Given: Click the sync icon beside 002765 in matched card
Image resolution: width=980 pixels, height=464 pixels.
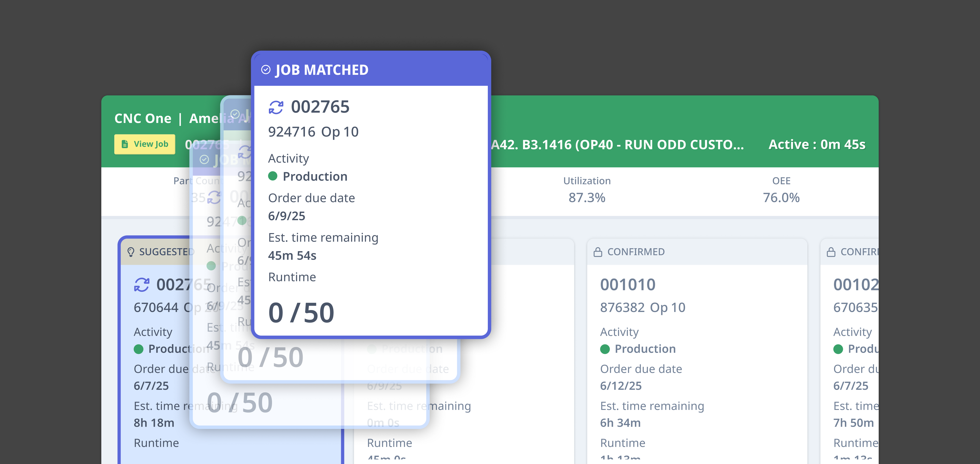Looking at the screenshot, I should [x=276, y=107].
